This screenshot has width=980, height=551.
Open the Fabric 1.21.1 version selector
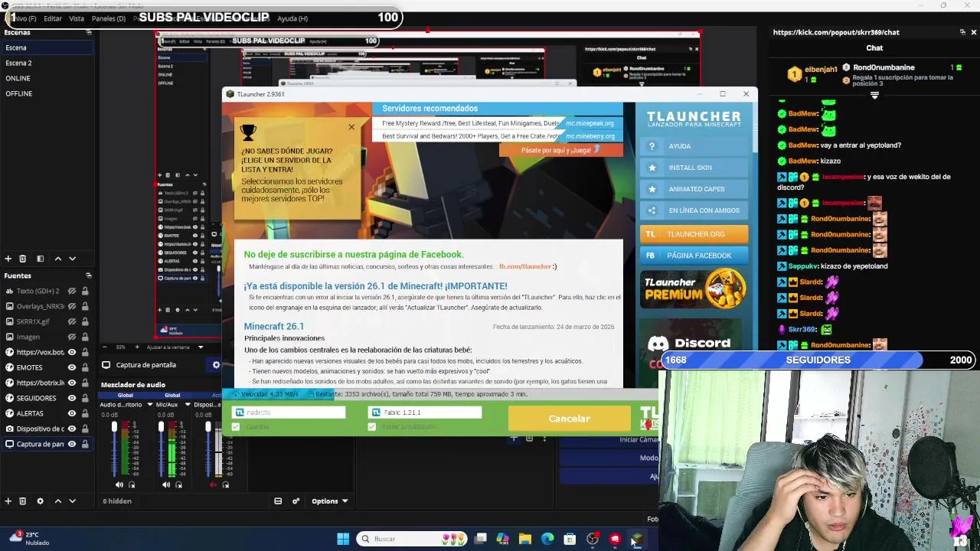(x=425, y=412)
